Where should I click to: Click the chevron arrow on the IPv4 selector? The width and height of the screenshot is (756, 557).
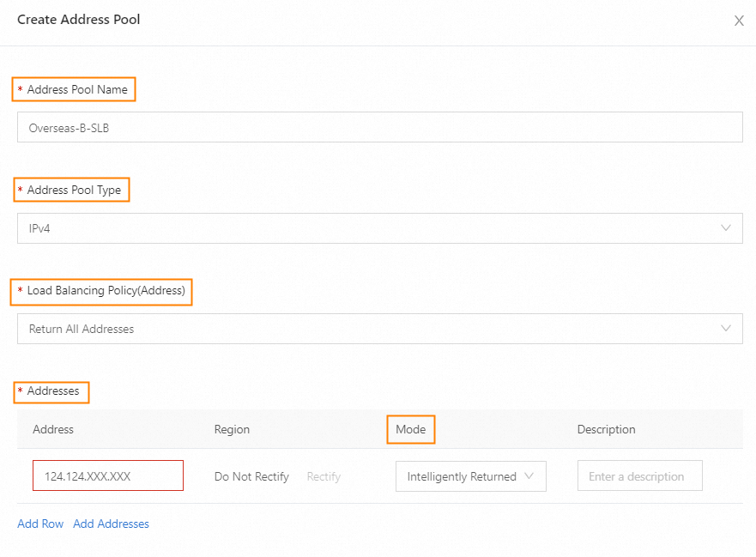[726, 228]
